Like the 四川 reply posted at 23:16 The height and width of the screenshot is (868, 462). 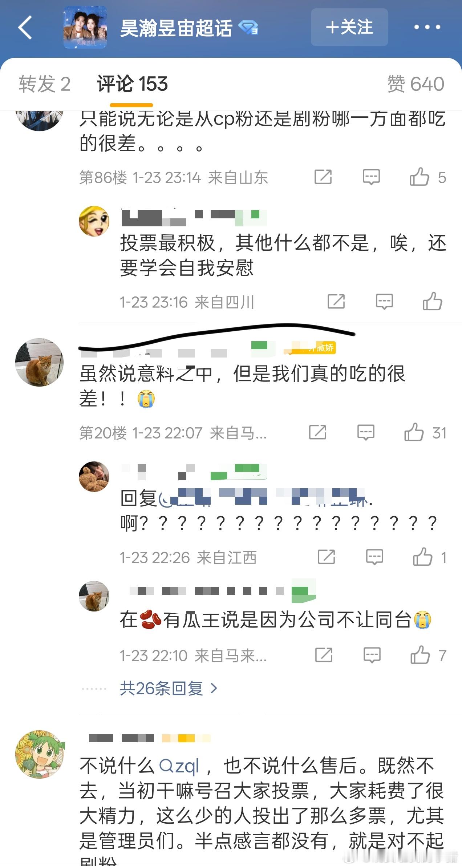click(x=432, y=301)
